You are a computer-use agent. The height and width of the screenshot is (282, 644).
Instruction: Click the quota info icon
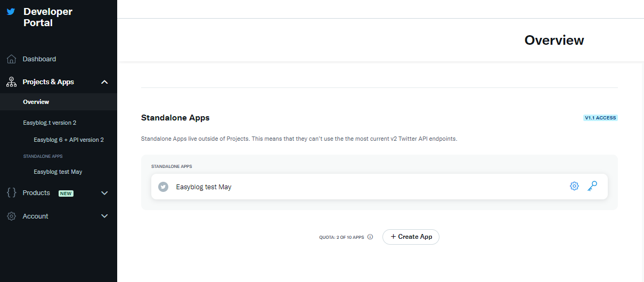(370, 237)
